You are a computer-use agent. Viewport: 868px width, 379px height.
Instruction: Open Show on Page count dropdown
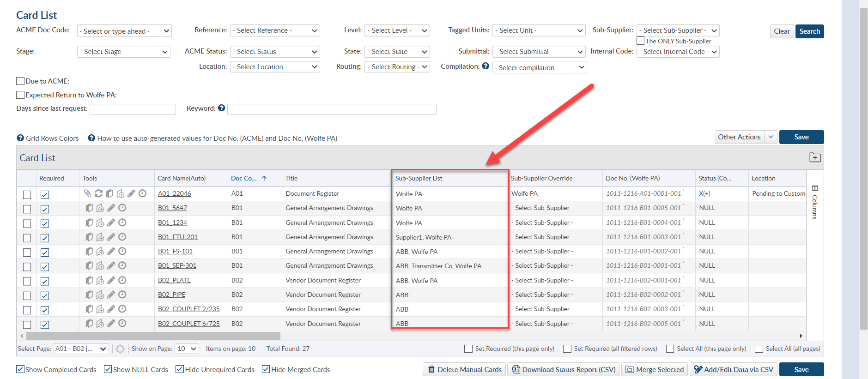187,349
